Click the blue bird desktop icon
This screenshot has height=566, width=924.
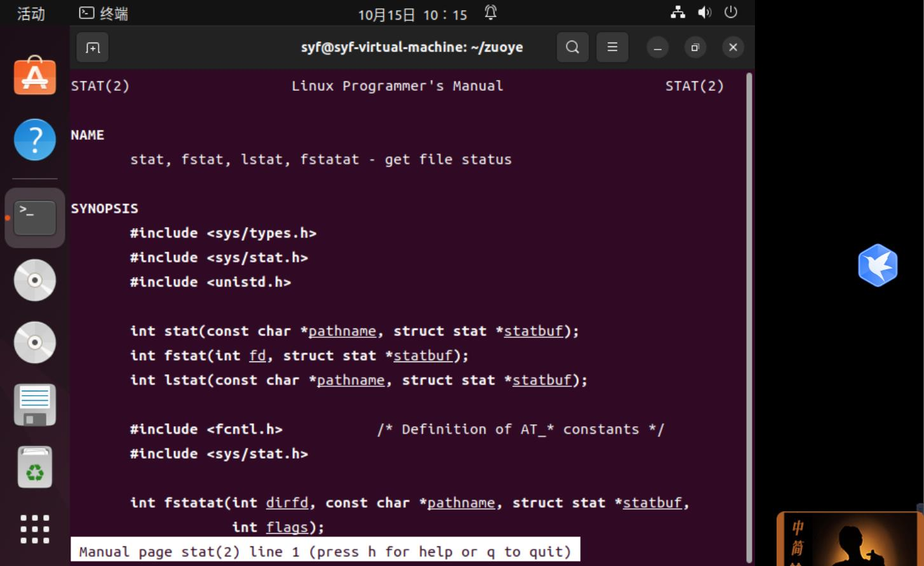pos(878,266)
